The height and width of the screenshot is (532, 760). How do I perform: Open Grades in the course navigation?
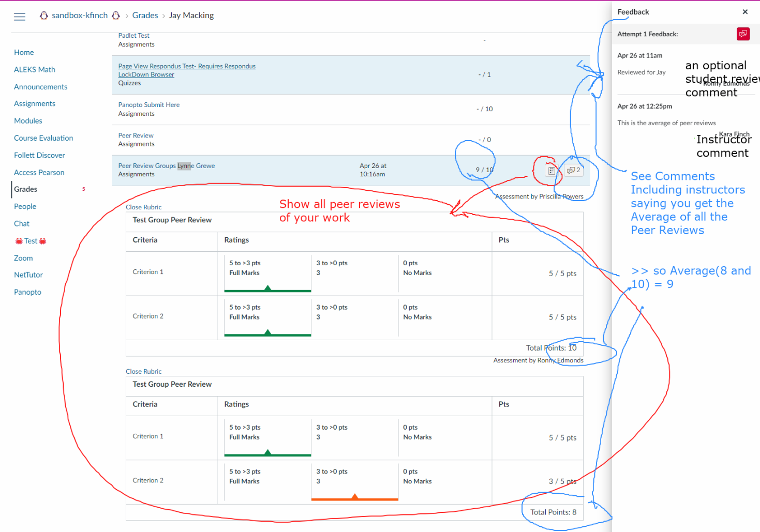pyautogui.click(x=25, y=189)
